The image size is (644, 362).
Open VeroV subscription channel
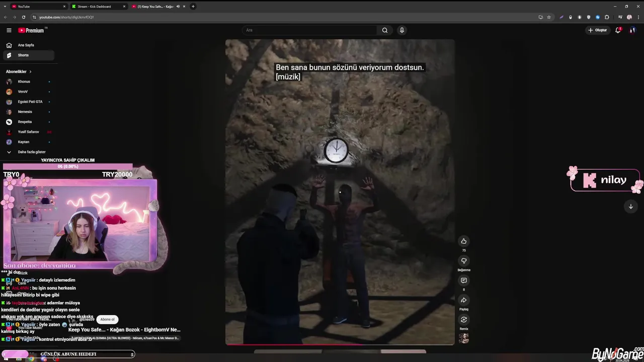(x=28, y=92)
